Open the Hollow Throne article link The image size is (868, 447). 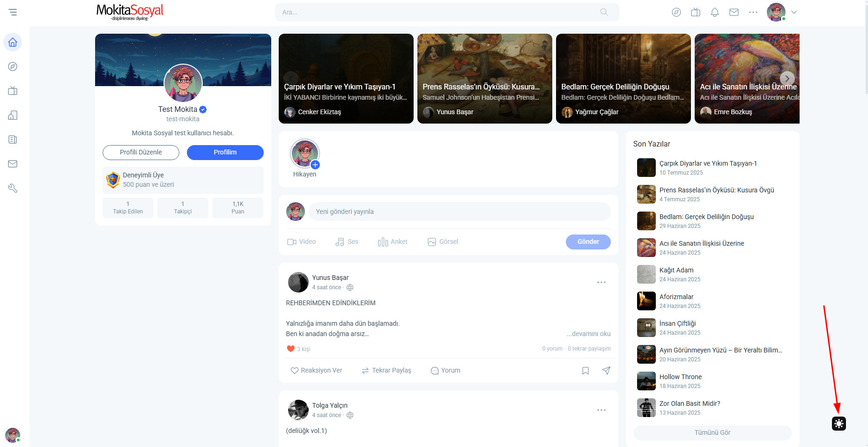click(x=680, y=377)
